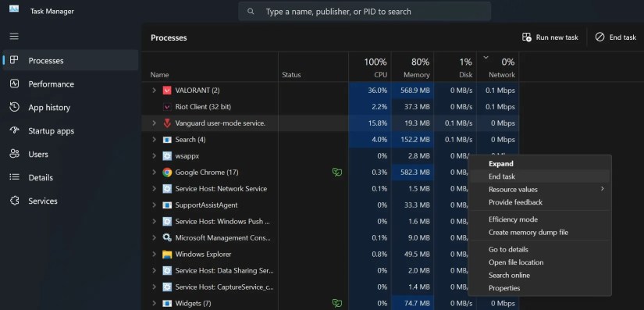
Task: Click the 582.3 MB memory cell
Action: click(x=412, y=173)
